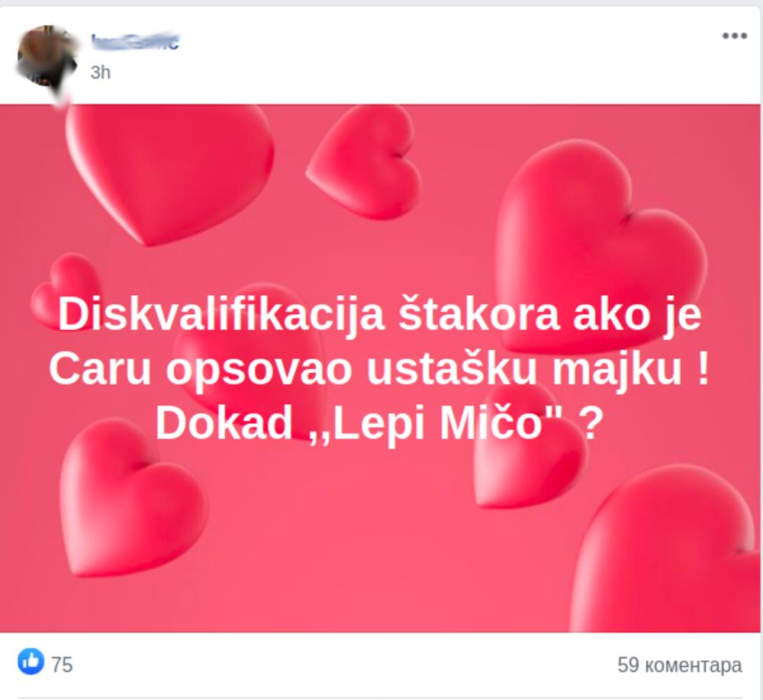Open the 59 коментара comments link
The width and height of the screenshot is (763, 700).
coord(679,665)
